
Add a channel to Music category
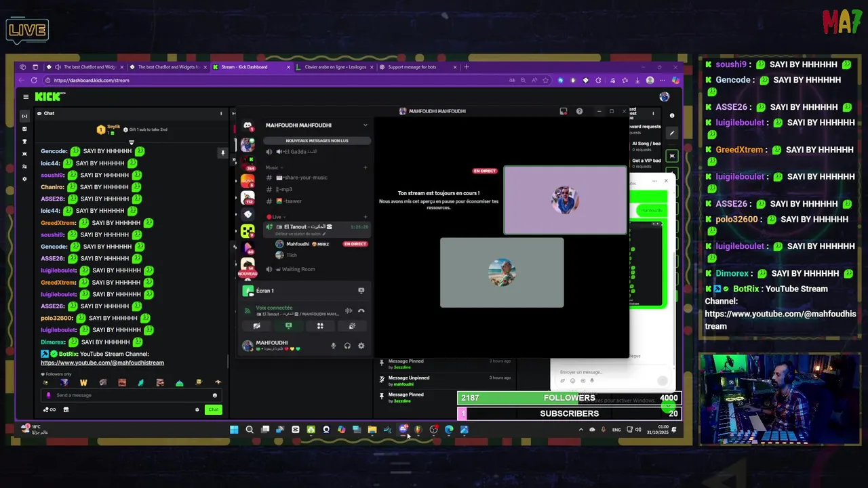tap(365, 167)
